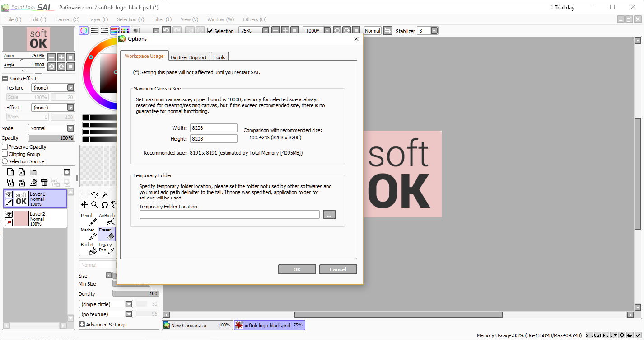
Task: Click OK in the Options dialog
Action: coord(297,269)
